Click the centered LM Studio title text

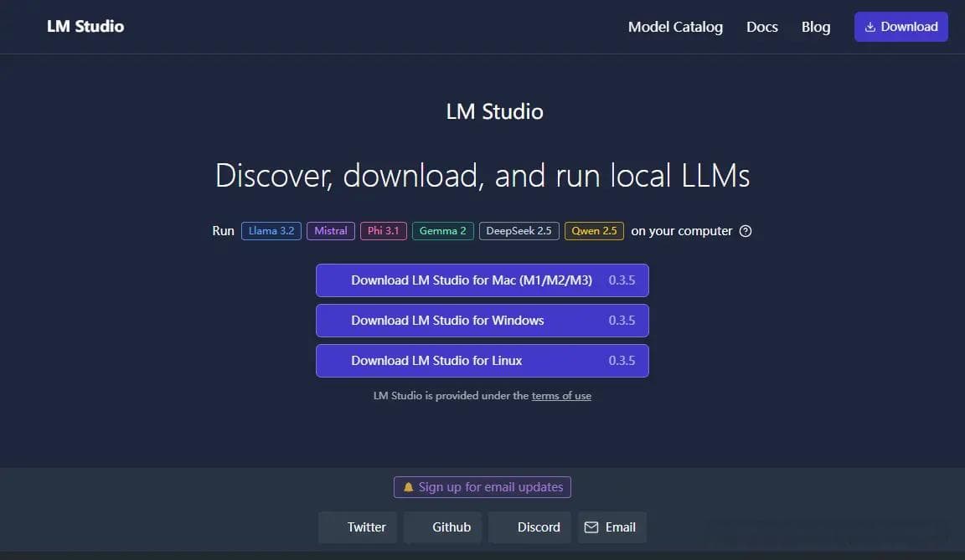pyautogui.click(x=495, y=112)
